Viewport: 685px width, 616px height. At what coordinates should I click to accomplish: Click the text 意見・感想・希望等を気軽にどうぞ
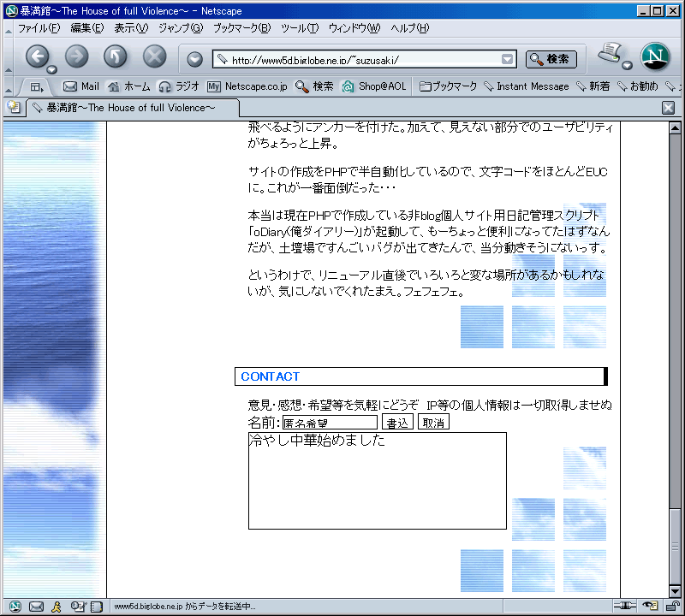pos(333,406)
